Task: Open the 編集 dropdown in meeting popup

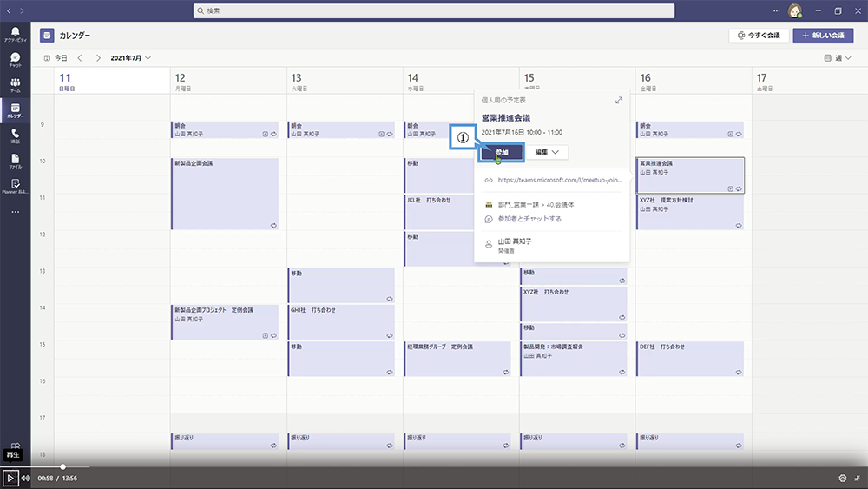Action: click(x=546, y=152)
